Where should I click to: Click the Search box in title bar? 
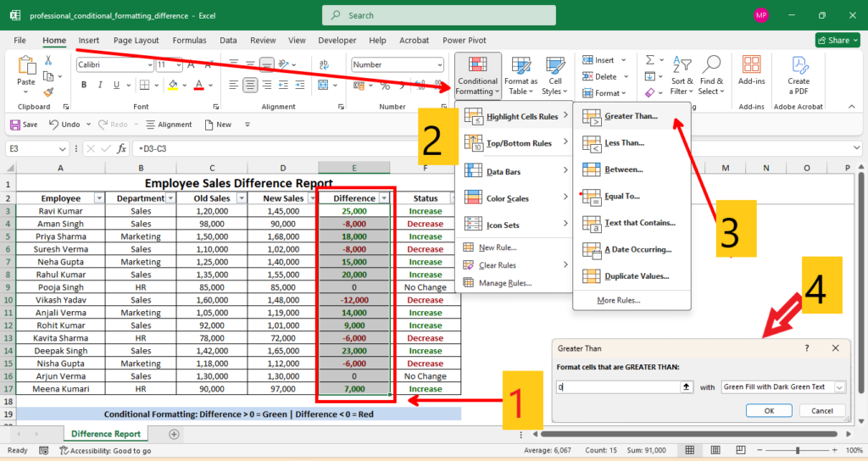439,15
